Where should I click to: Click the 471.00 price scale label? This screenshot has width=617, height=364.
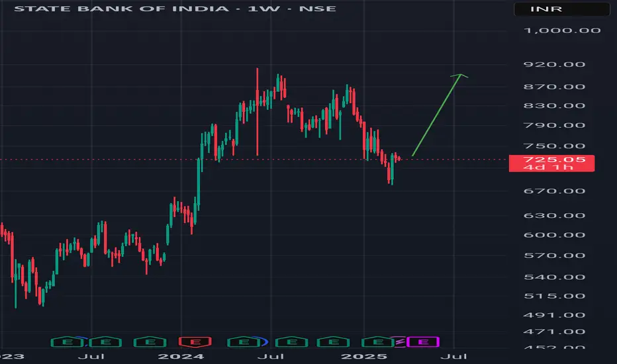554,332
